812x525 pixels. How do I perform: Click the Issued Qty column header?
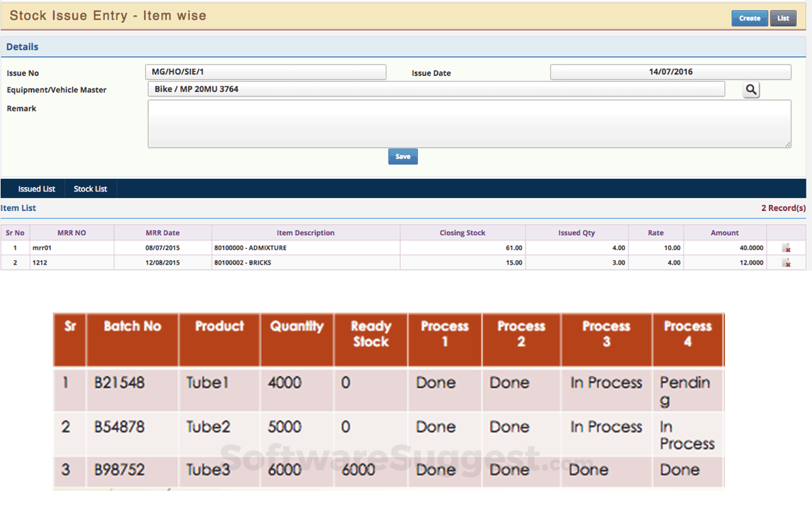[x=576, y=233]
